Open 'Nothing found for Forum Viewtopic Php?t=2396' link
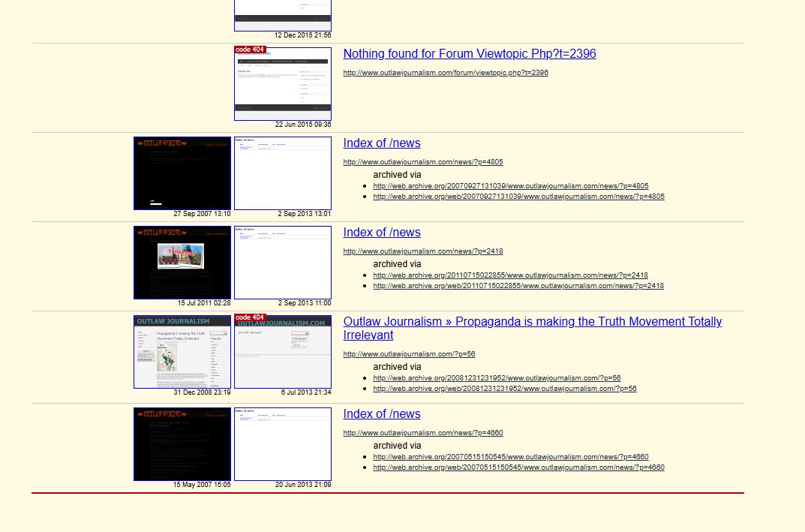Screen dimensions: 805x532 pos(469,54)
